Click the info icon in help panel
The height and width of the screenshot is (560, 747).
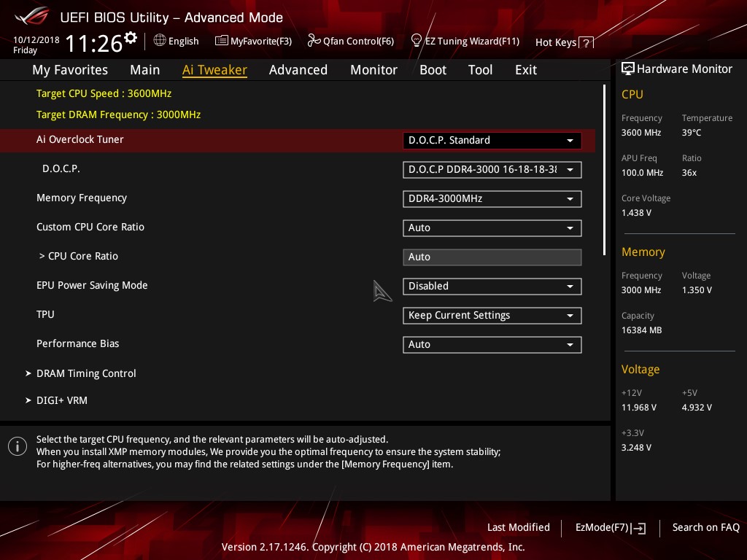(18, 446)
